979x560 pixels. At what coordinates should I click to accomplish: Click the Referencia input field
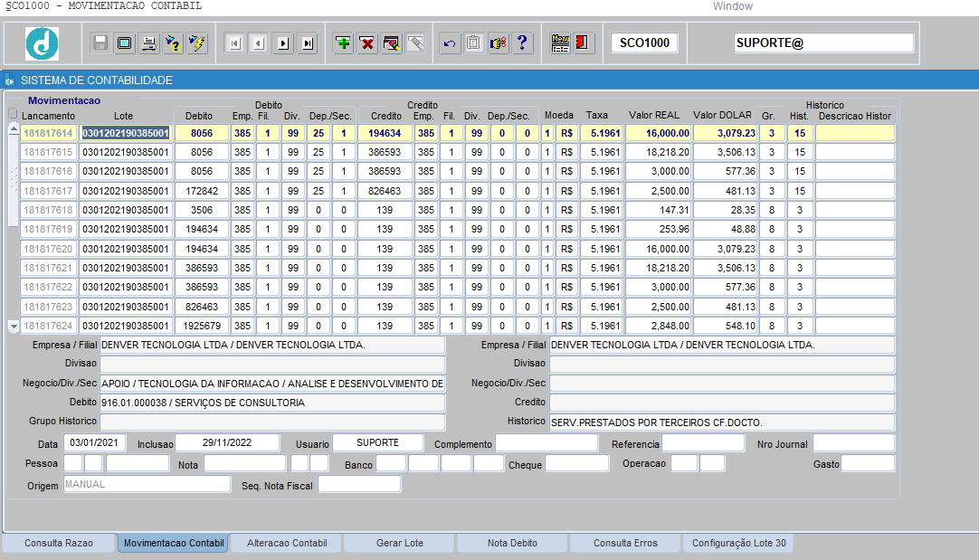click(703, 443)
